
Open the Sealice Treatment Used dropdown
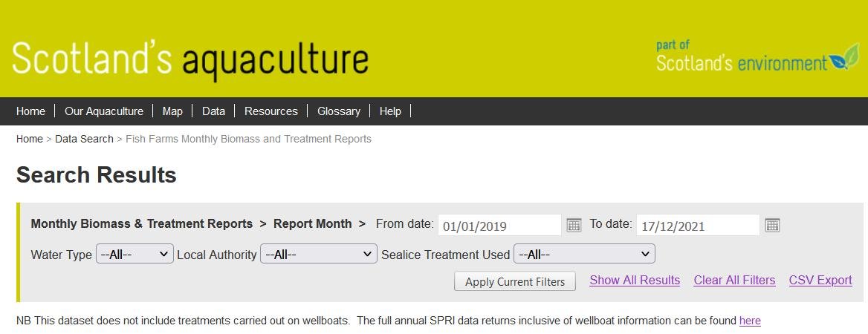[584, 254]
